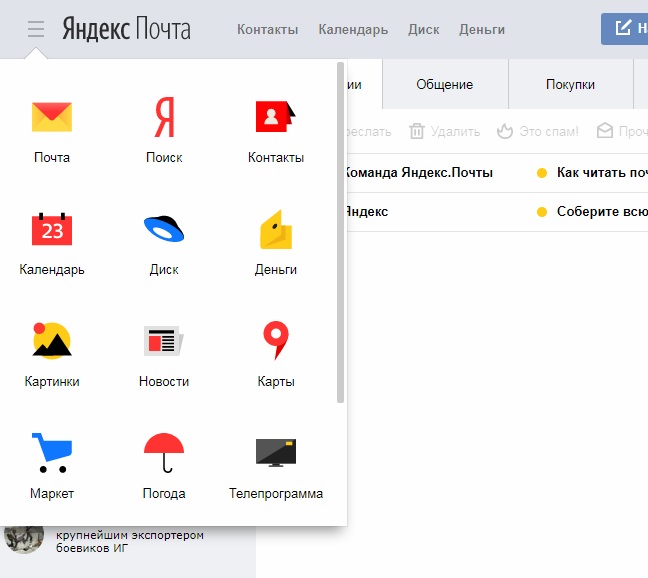Open the Картинки image service icon
This screenshot has width=648, height=578.
[52, 340]
